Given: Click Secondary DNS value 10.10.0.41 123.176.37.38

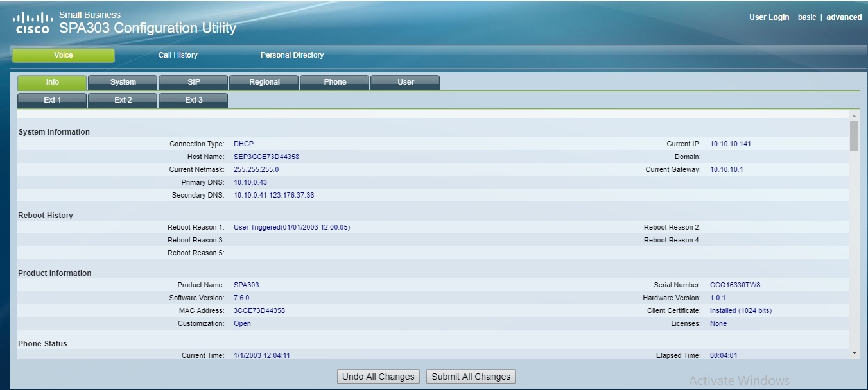Looking at the screenshot, I should tap(274, 195).
